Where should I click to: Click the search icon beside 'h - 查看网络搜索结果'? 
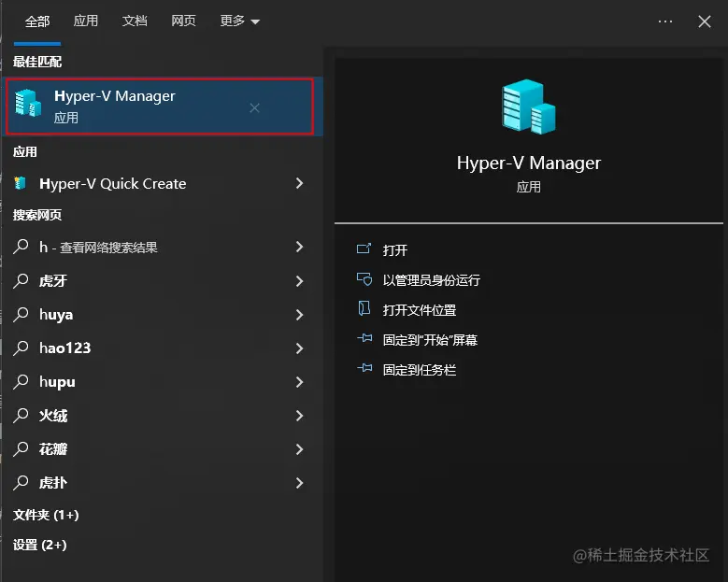(21, 246)
